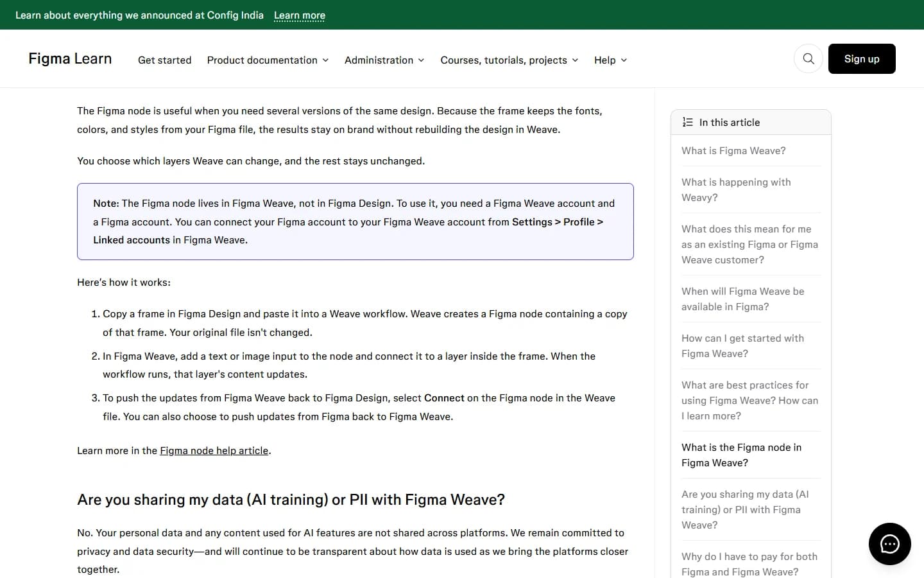Expand the Product documentation dropdown
Image resolution: width=924 pixels, height=578 pixels.
(x=268, y=60)
